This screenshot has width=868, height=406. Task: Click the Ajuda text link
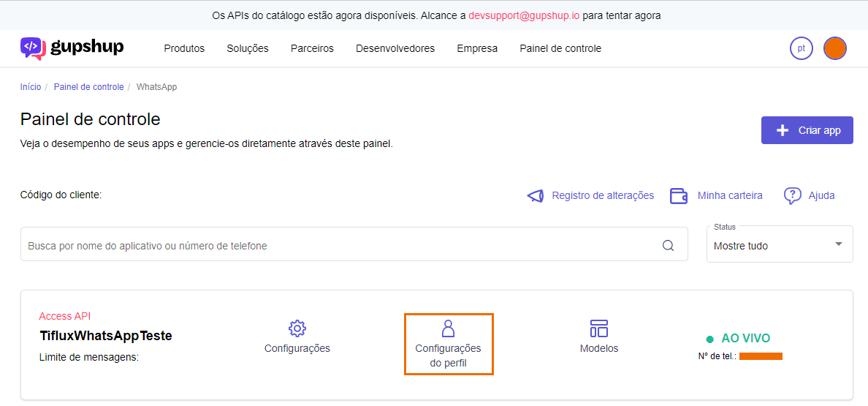coord(821,195)
